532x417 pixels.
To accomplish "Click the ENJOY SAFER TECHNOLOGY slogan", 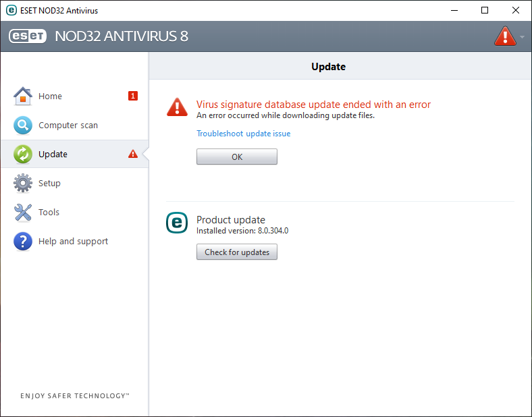I will pyautogui.click(x=75, y=395).
